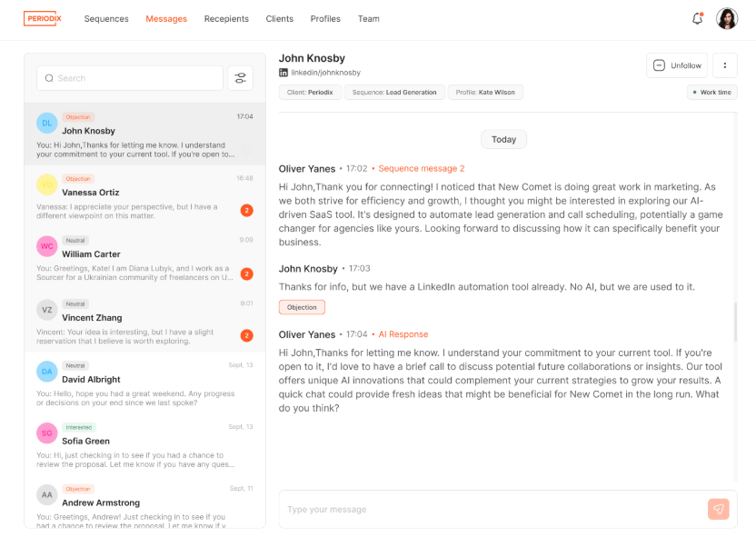Image resolution: width=756 pixels, height=537 pixels.
Task: Open Vincent Zhang conversation
Action: pyautogui.click(x=144, y=321)
